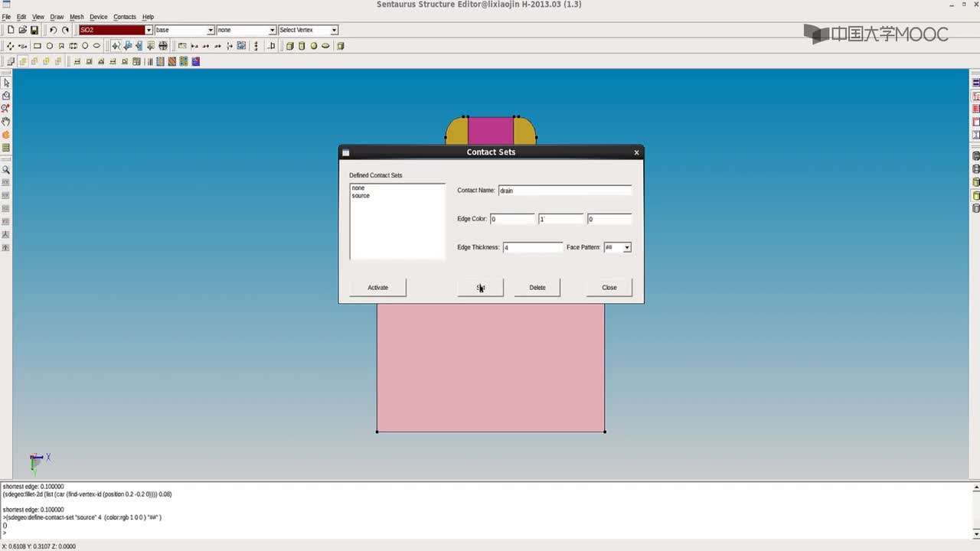Click the polygon draw tool icon
Viewport: 980px width, 551px height.
click(x=61, y=46)
